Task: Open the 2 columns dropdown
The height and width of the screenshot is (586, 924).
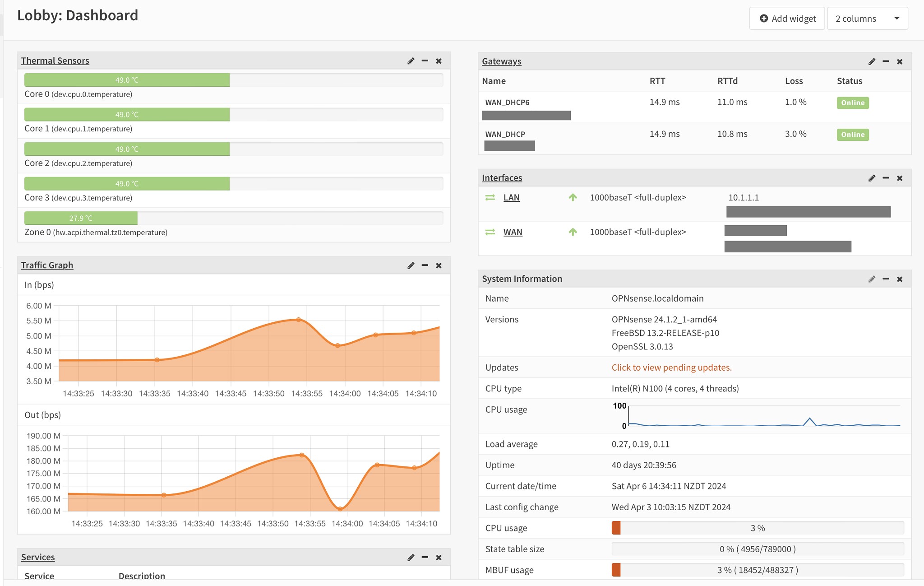Action: 867,19
